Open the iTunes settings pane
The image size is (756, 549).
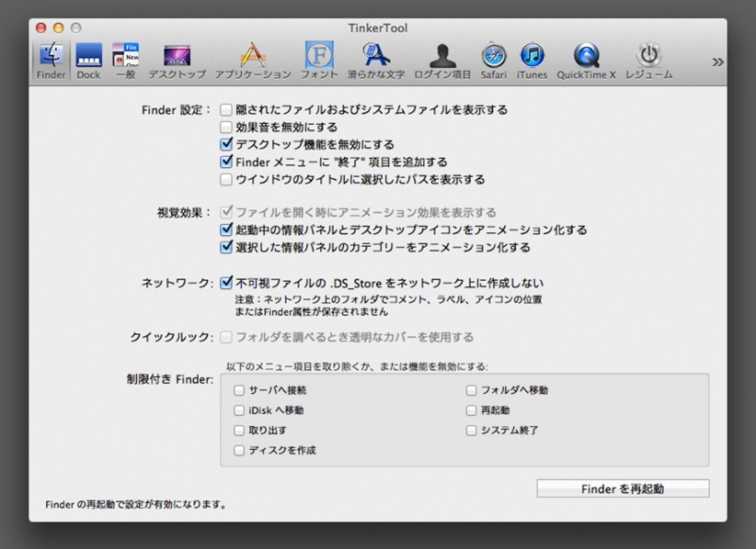click(532, 61)
